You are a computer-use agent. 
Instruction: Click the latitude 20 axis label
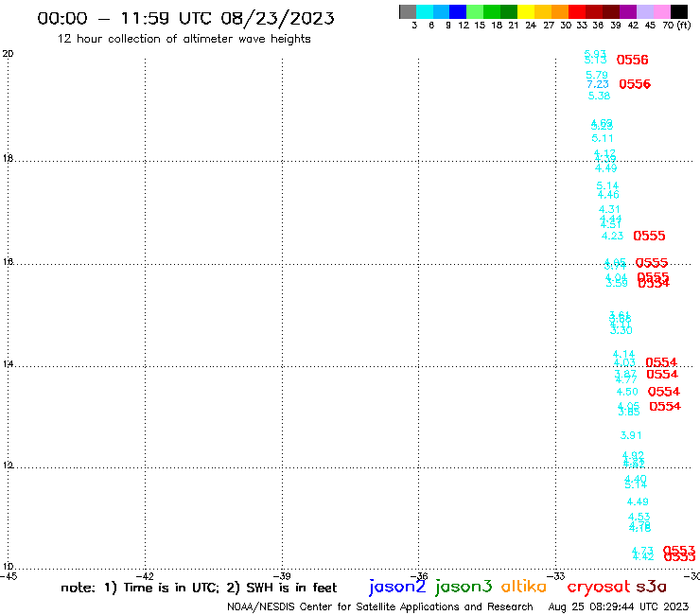click(8, 54)
